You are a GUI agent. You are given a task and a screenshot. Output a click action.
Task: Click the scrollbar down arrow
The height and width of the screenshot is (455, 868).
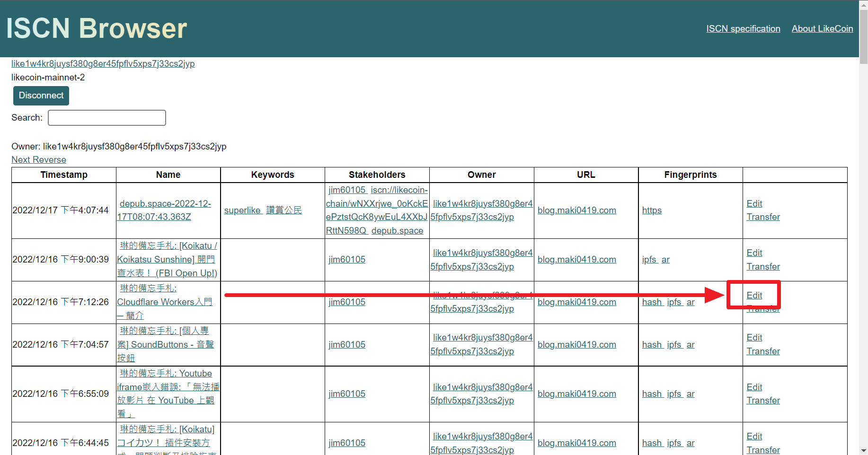point(863,450)
